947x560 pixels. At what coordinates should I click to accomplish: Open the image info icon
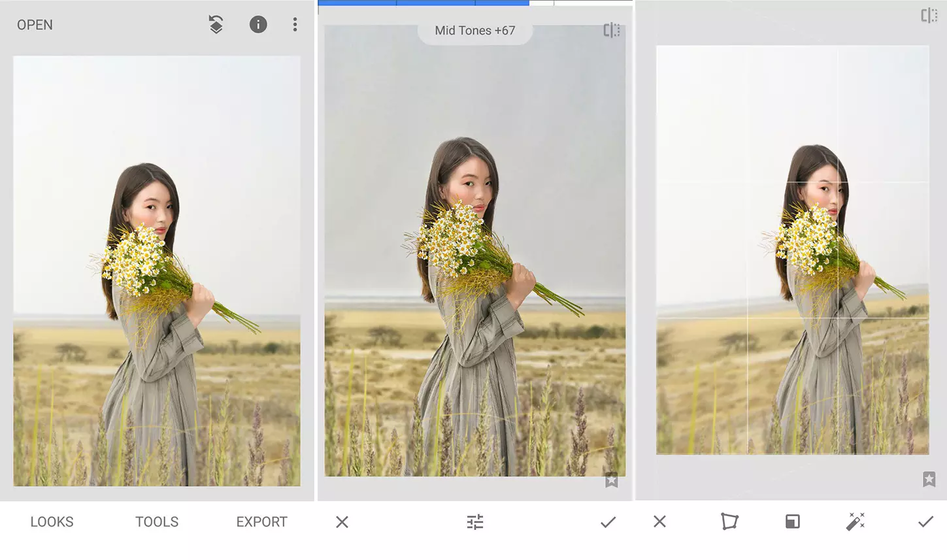258,25
